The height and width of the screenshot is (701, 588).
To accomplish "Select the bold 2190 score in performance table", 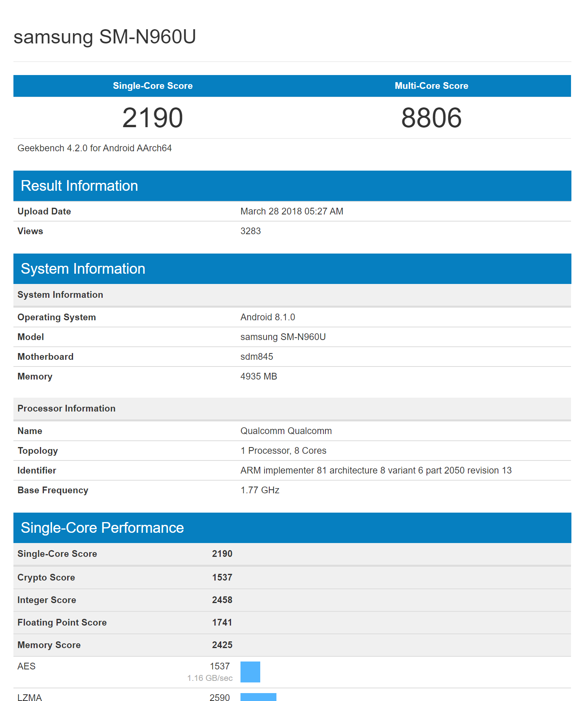I will [222, 554].
